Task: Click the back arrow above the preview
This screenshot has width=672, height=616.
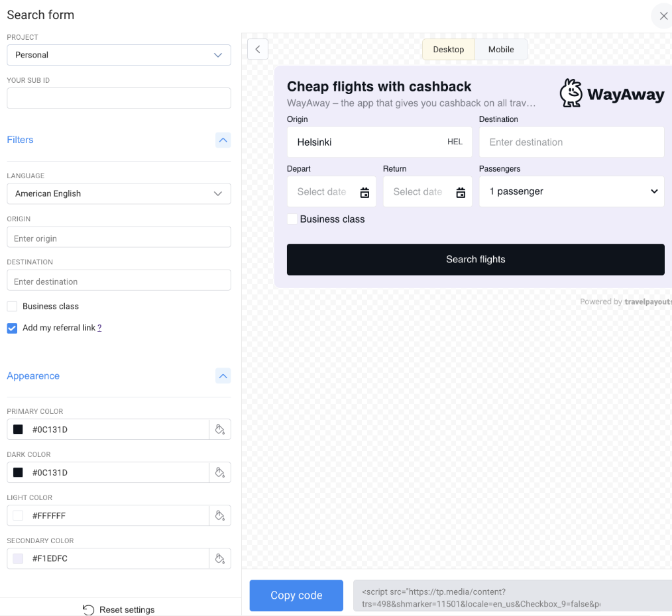Action: 258,49
